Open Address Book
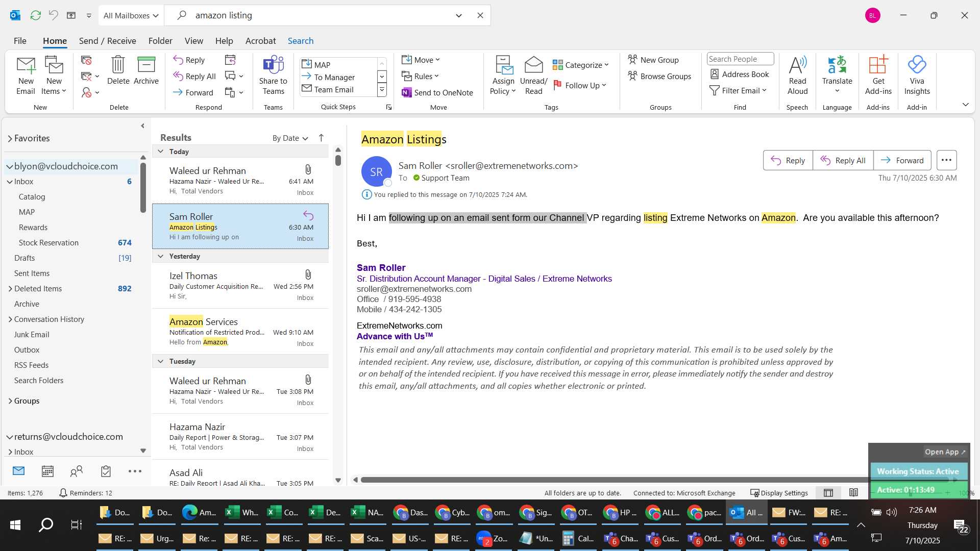The width and height of the screenshot is (980, 551). pos(740,74)
